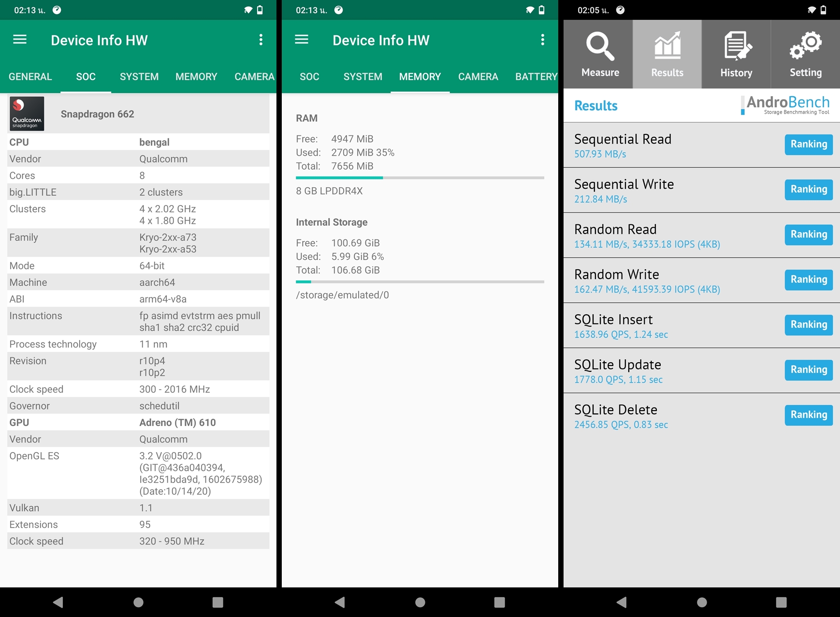Open Ranking for Sequential Write
840x617 pixels.
click(809, 189)
